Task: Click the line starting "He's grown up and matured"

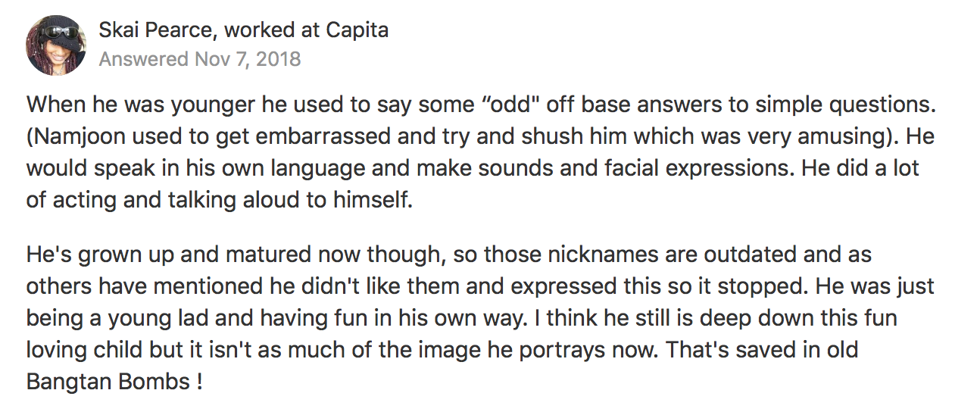Action: coord(227,254)
